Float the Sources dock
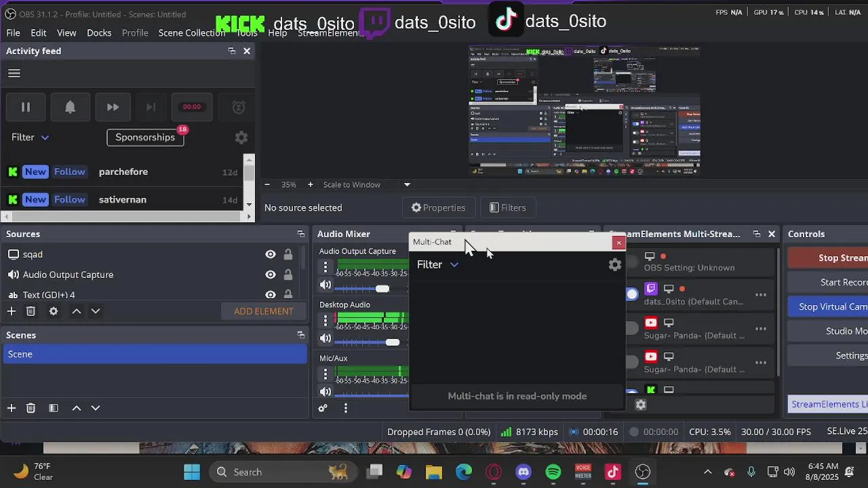 pyautogui.click(x=301, y=234)
